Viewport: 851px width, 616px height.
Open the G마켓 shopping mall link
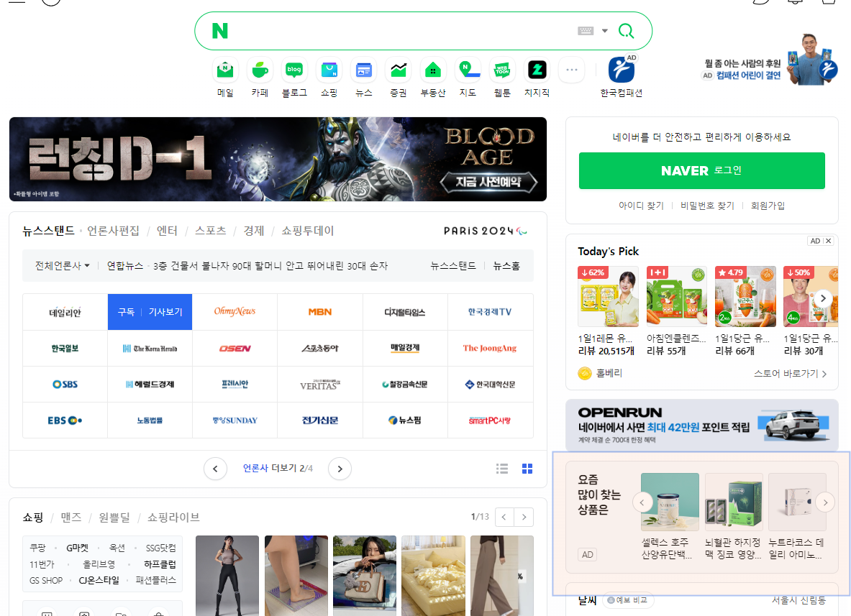(x=77, y=548)
